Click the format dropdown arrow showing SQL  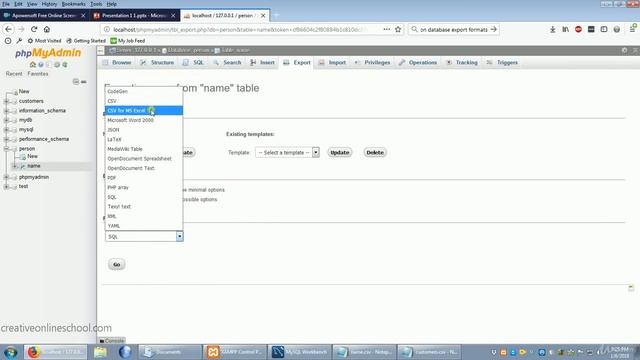pyautogui.click(x=179, y=236)
